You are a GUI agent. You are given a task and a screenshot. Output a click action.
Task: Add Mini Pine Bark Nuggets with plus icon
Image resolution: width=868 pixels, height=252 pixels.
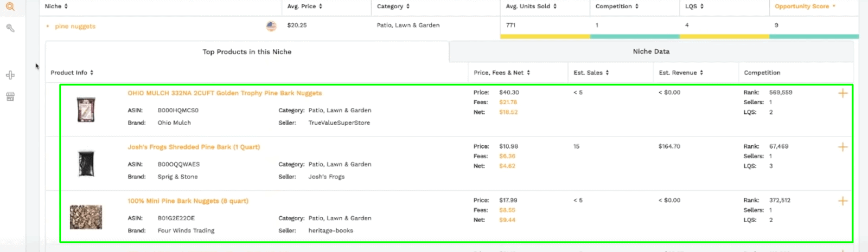pos(843,201)
